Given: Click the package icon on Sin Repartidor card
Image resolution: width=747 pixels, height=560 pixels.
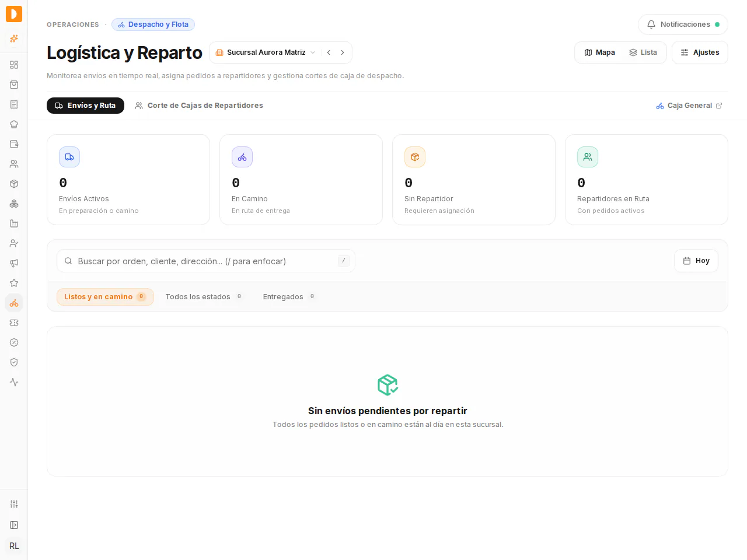Looking at the screenshot, I should tap(415, 157).
